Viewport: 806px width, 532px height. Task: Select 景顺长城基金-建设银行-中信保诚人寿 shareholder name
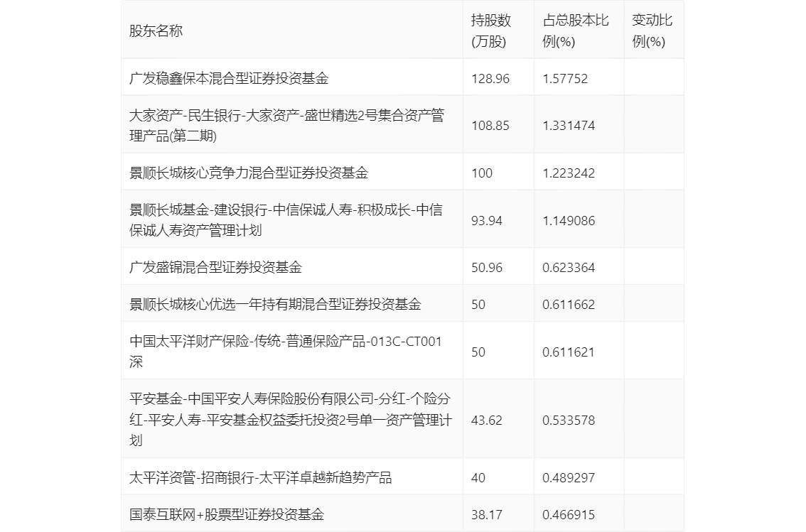coord(286,219)
